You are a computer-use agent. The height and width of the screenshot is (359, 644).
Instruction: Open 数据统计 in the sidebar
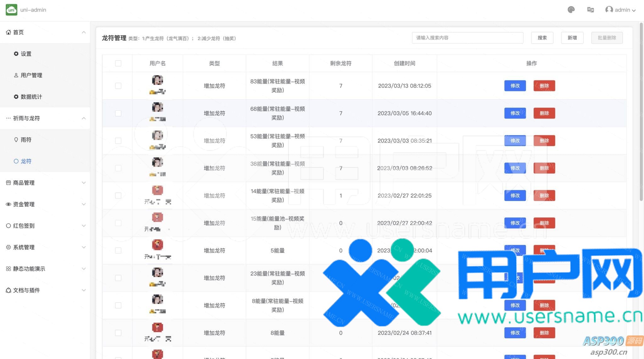(x=31, y=97)
